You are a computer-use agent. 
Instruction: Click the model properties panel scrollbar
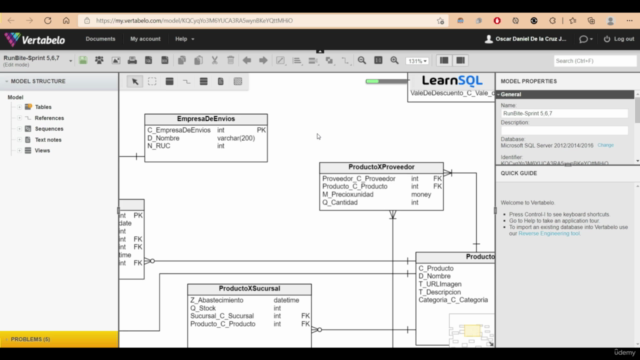tap(638, 110)
